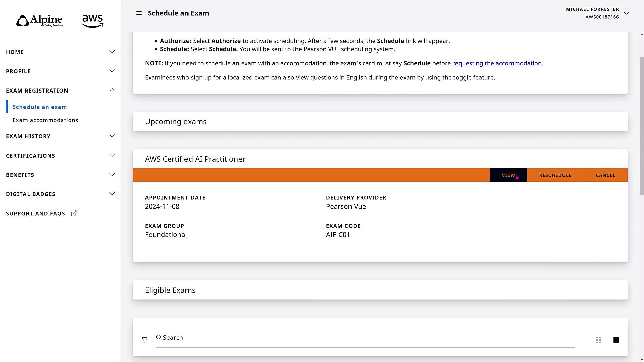
Task: Open Exam accommodations menu item
Action: click(x=46, y=120)
